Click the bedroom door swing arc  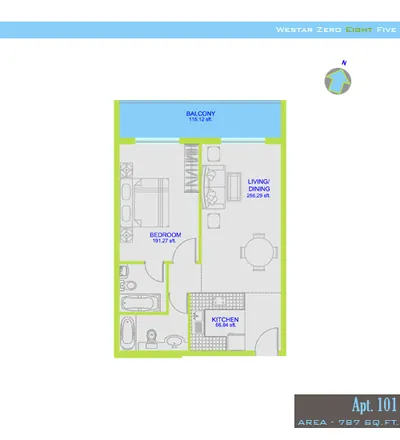183,251
